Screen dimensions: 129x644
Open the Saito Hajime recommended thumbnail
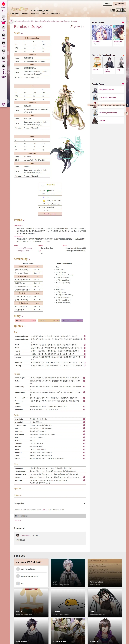pos(109,62)
